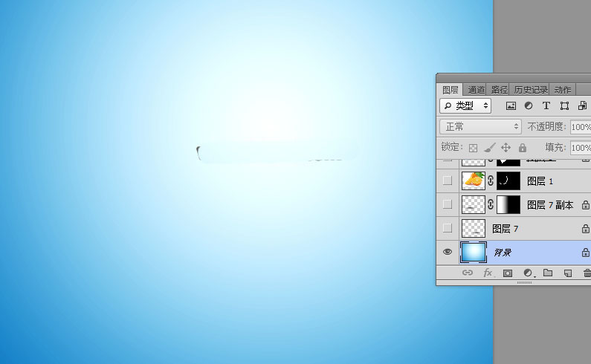Toggle lock all padlock icon

(522, 147)
